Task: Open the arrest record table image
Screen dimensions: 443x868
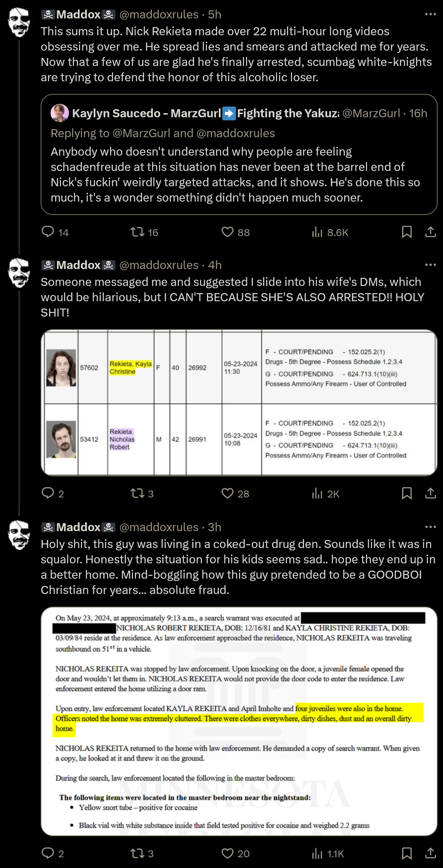Action: (x=239, y=403)
